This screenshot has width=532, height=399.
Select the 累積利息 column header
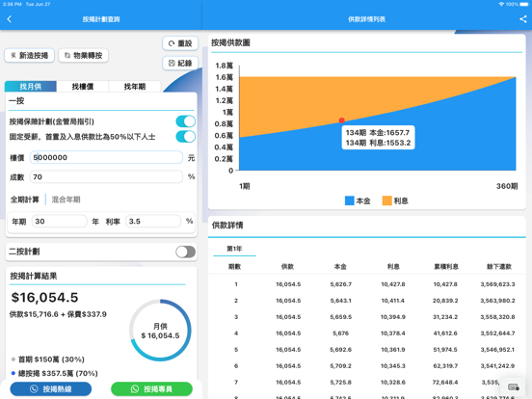pyautogui.click(x=446, y=267)
